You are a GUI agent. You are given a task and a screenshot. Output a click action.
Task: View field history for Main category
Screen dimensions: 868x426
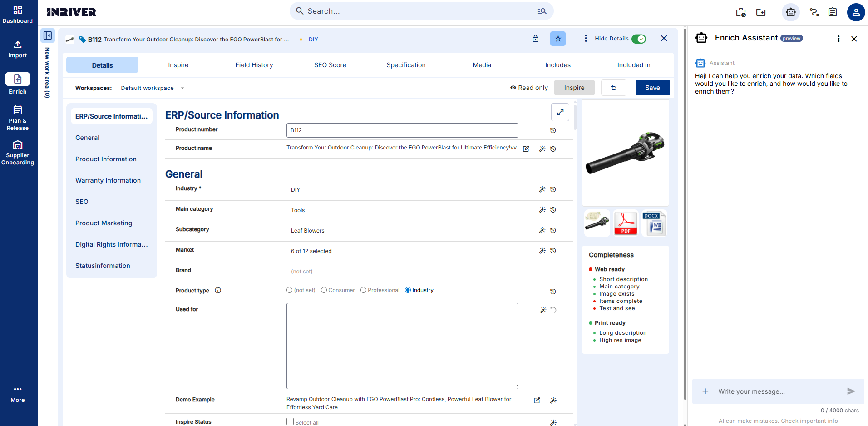point(553,210)
